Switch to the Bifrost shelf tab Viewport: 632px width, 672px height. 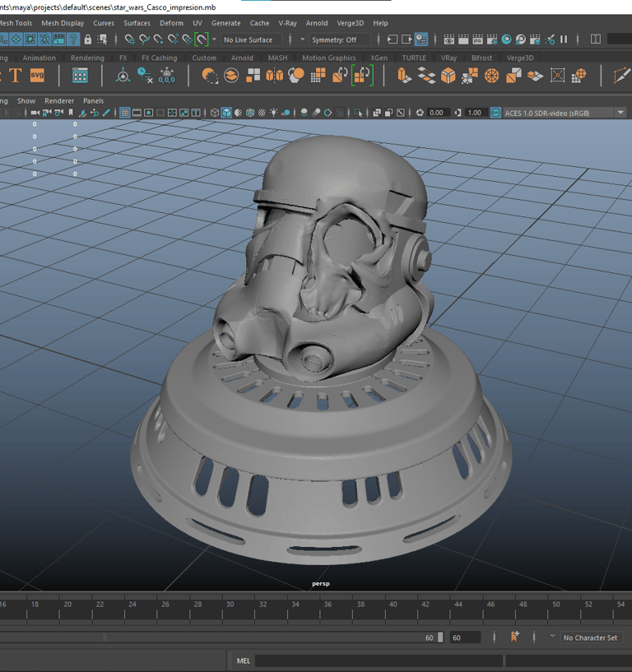pyautogui.click(x=481, y=58)
